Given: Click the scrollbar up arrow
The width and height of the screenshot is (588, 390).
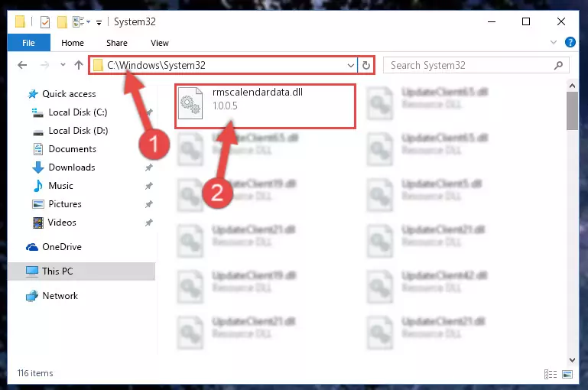Looking at the screenshot, I should pos(572,86).
